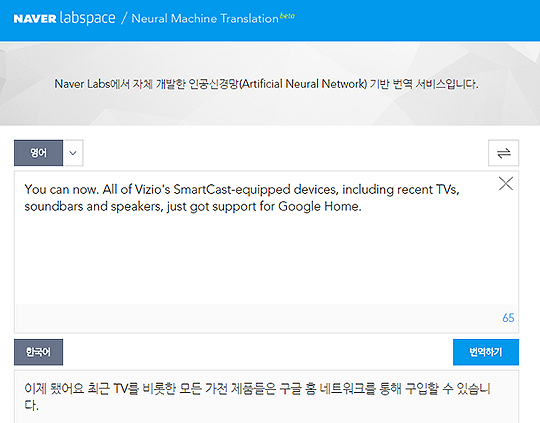
Task: Clear the source text with the X icon
Action: point(506,183)
